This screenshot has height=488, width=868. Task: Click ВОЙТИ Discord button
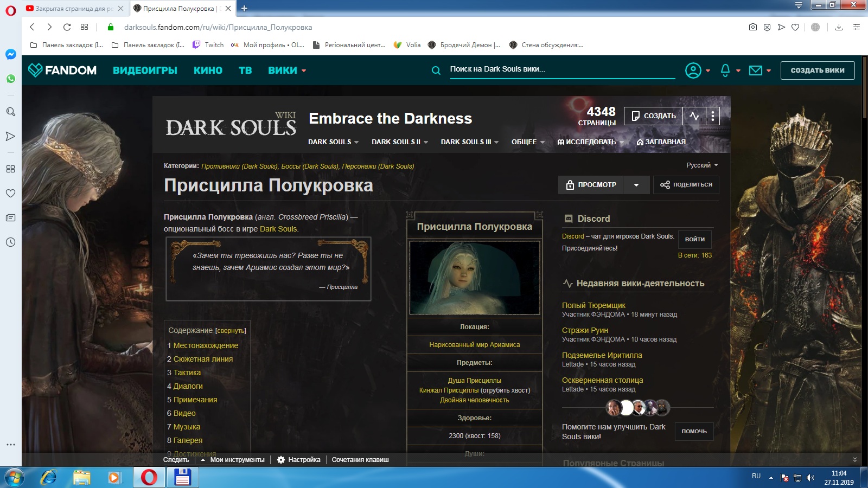pyautogui.click(x=695, y=239)
